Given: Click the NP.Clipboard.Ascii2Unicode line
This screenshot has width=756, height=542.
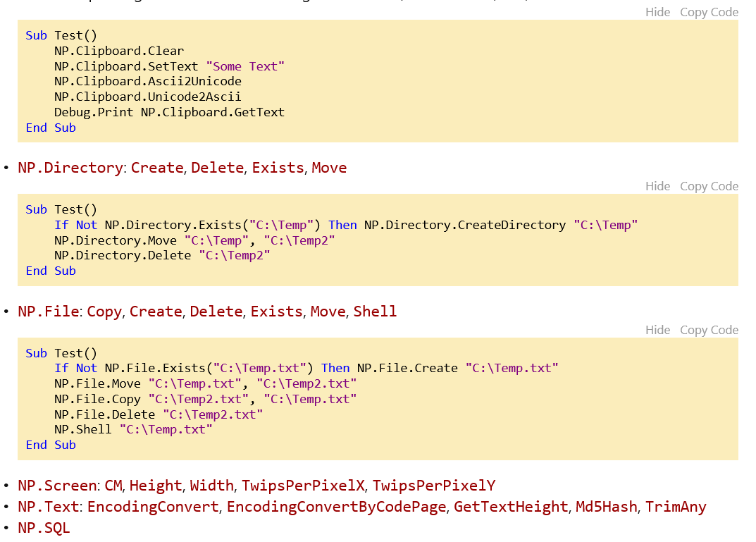Looking at the screenshot, I should pos(148,81).
